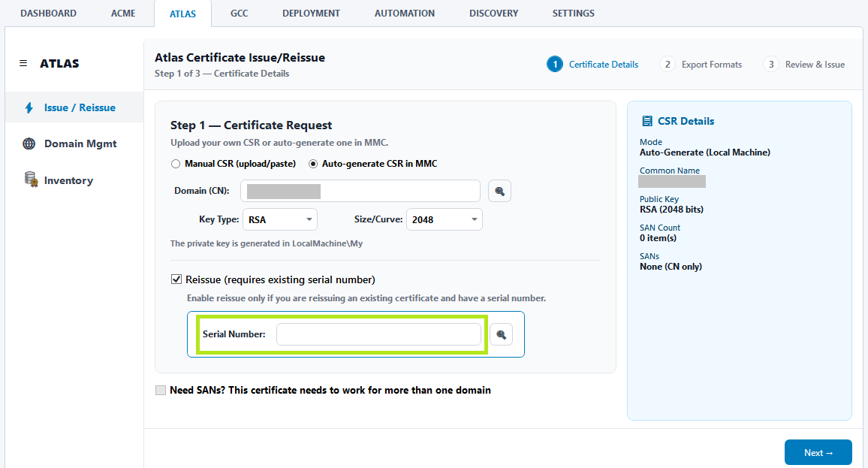Select Auto-generate CSR in MMC option
This screenshot has height=468, width=868.
313,164
